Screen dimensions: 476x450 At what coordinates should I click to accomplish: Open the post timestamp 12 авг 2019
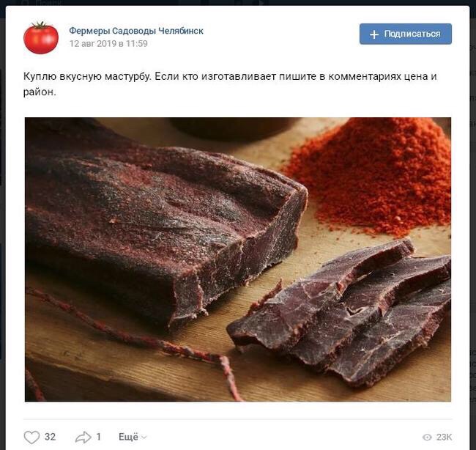(x=108, y=44)
